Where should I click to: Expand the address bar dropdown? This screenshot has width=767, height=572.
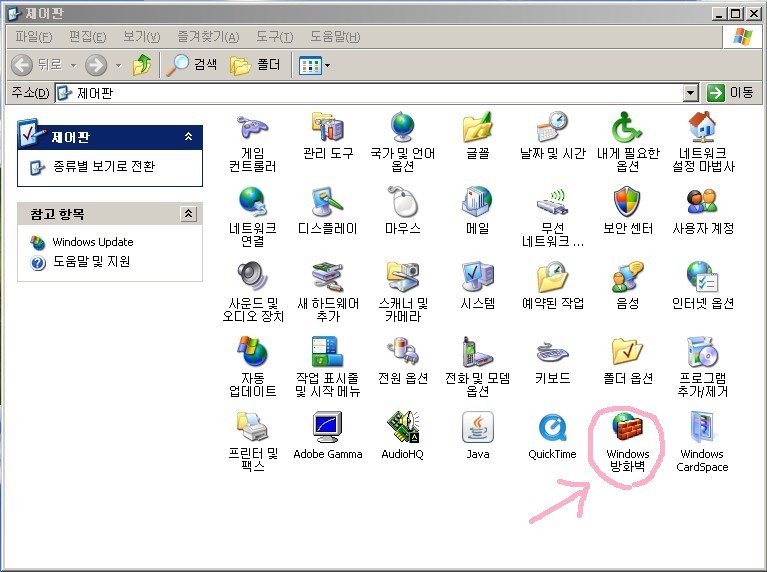coord(690,92)
